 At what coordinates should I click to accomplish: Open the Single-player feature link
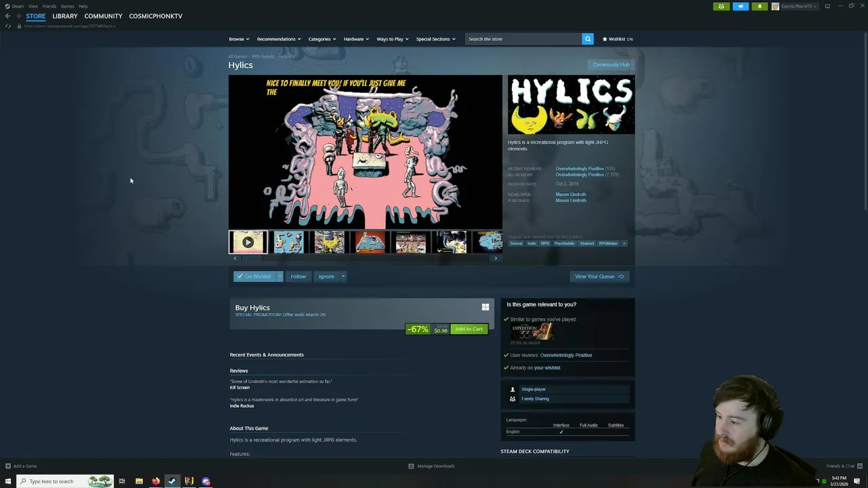pos(534,389)
